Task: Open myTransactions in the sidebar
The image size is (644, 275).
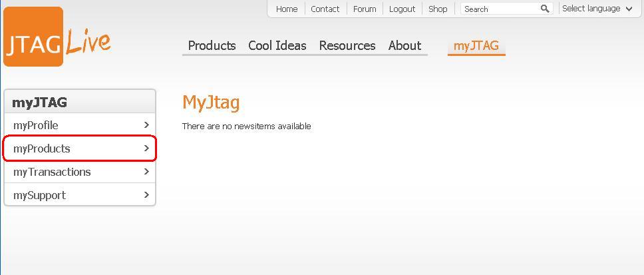Action: click(x=80, y=171)
